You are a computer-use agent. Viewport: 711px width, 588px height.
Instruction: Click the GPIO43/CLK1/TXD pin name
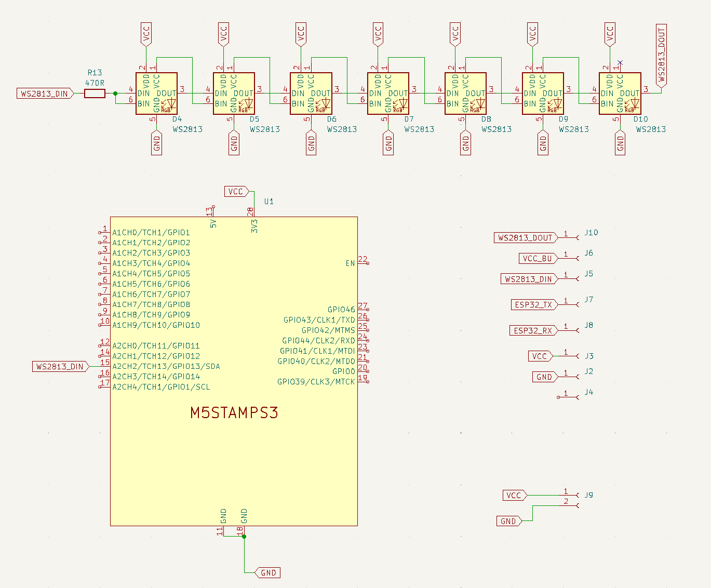click(319, 320)
